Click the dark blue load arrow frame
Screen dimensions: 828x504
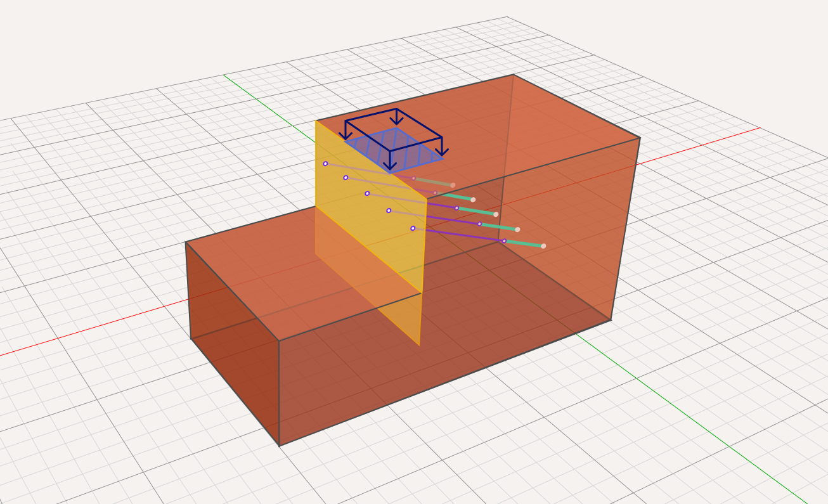394,139
